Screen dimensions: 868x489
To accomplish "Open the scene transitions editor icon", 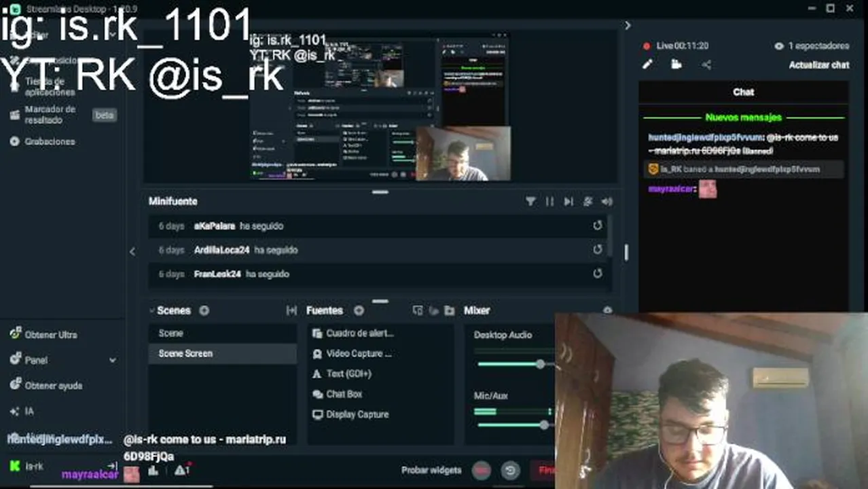I will click(x=291, y=310).
